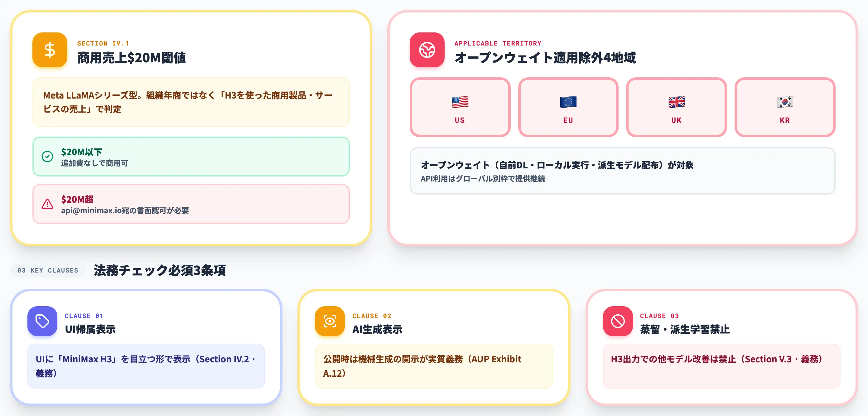868x416 pixels.
Task: Select the KR territory card
Action: pyautogui.click(x=785, y=107)
